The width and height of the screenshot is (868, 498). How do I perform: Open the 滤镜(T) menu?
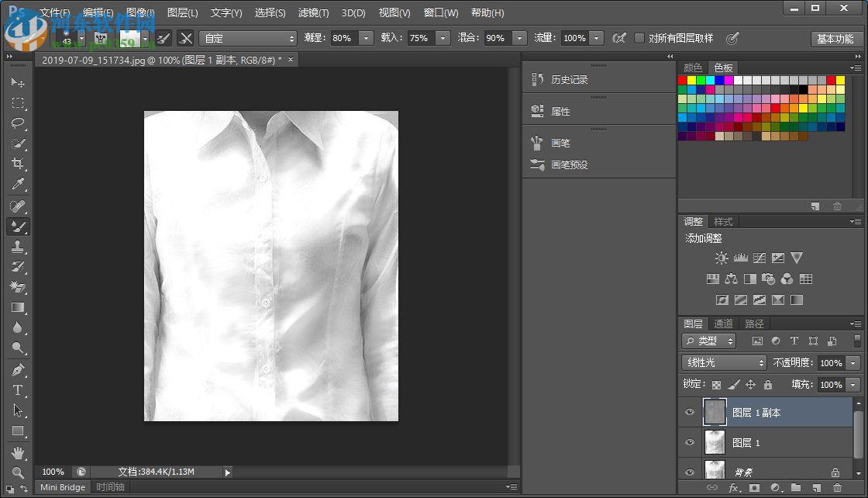313,12
